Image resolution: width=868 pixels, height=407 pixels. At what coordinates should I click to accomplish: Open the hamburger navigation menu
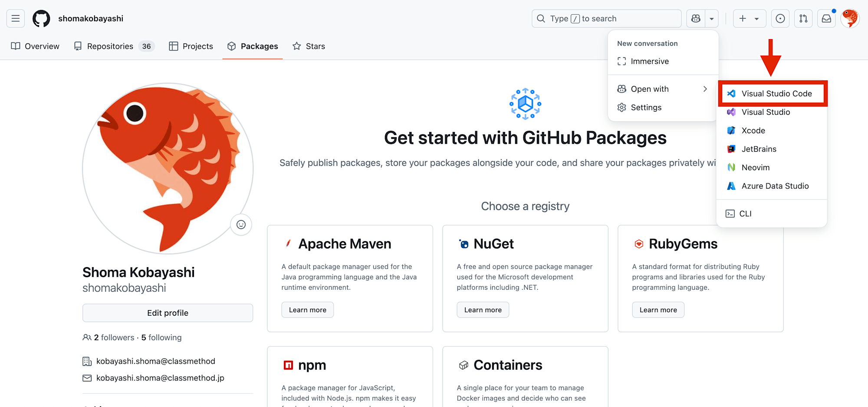pos(16,18)
